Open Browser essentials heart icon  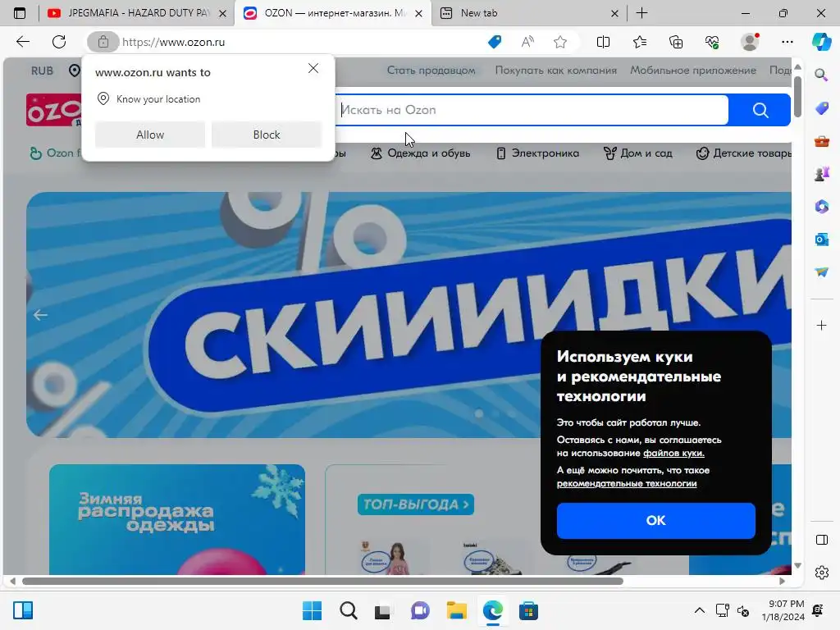click(x=712, y=42)
